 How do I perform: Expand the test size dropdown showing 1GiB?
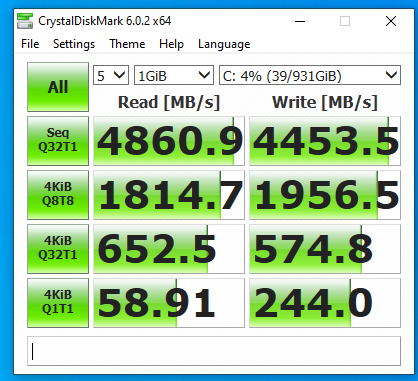click(x=174, y=75)
